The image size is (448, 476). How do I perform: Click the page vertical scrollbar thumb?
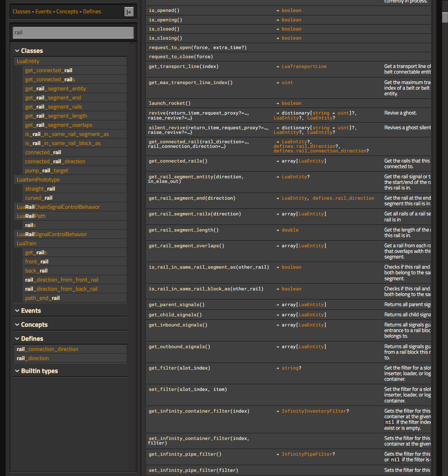click(x=445, y=18)
